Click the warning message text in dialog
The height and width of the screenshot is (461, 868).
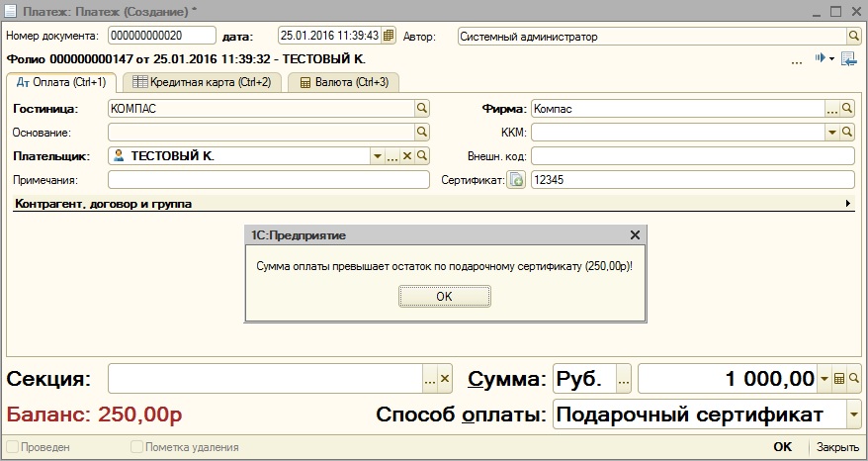(445, 266)
